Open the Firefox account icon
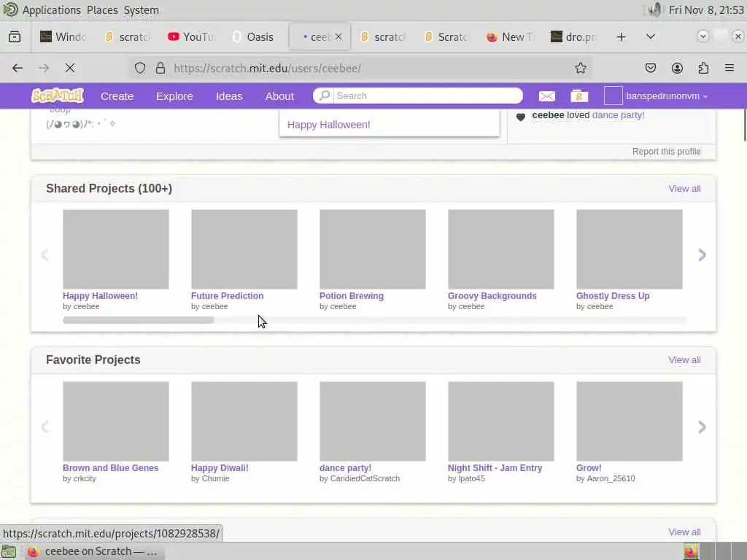747x560 pixels. click(x=677, y=68)
